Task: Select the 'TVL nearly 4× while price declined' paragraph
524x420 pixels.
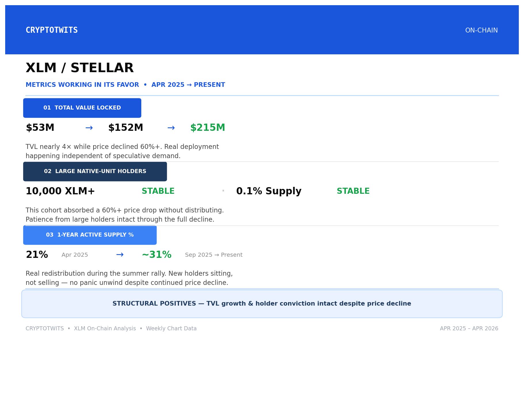Action: [122, 151]
